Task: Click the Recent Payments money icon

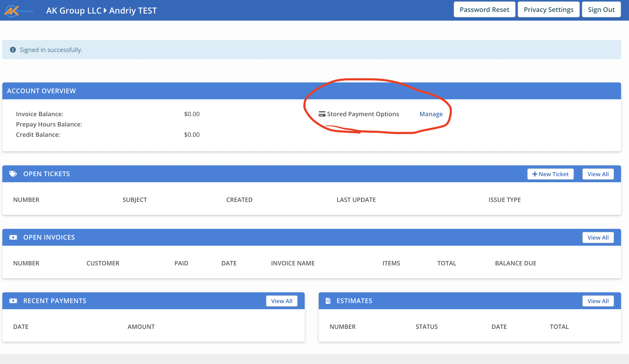Action: (x=13, y=301)
